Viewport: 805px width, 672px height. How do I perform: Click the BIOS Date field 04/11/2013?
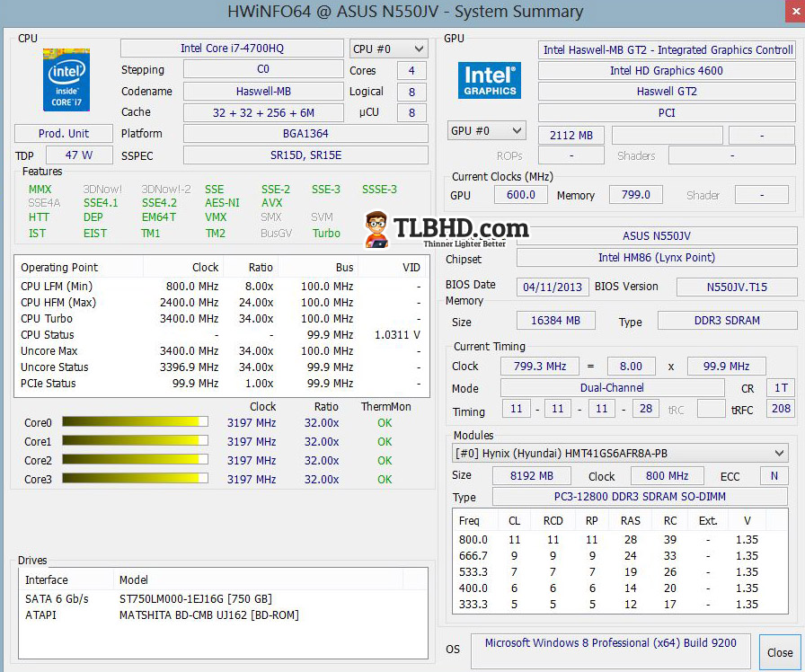553,287
